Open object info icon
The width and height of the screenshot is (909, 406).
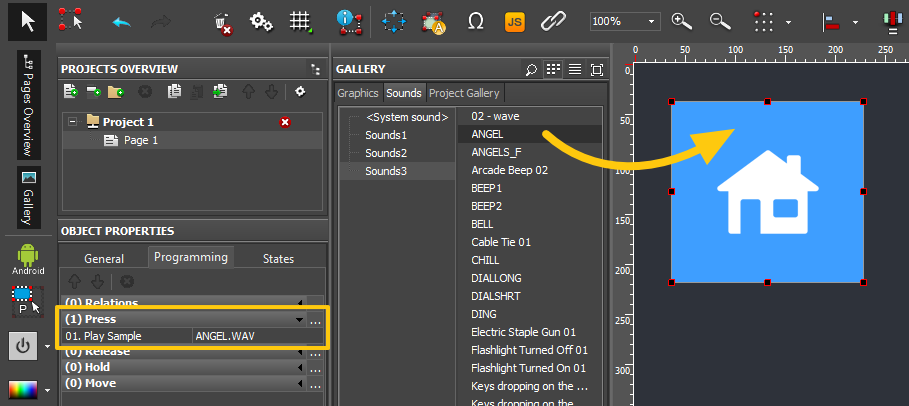349,22
